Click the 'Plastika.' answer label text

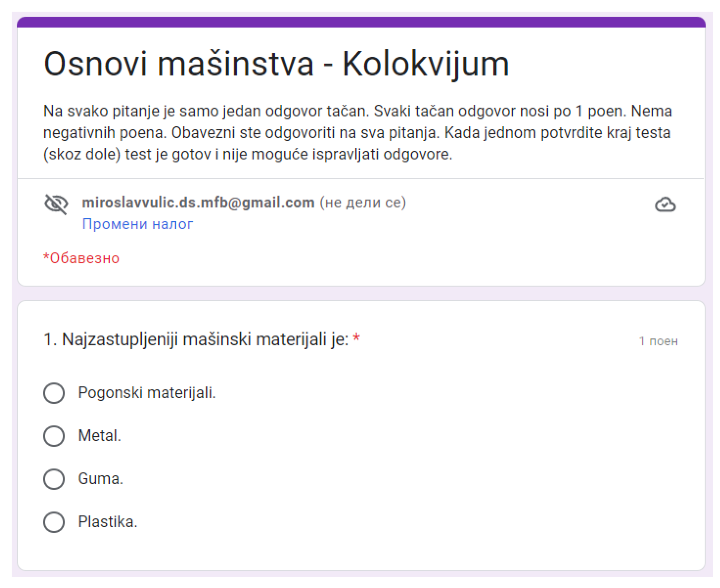pos(108,521)
